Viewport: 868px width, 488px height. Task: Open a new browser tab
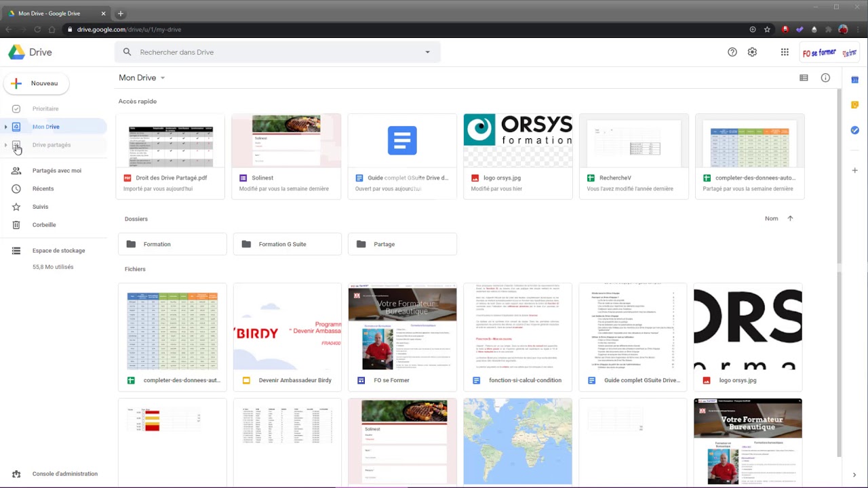click(x=121, y=14)
